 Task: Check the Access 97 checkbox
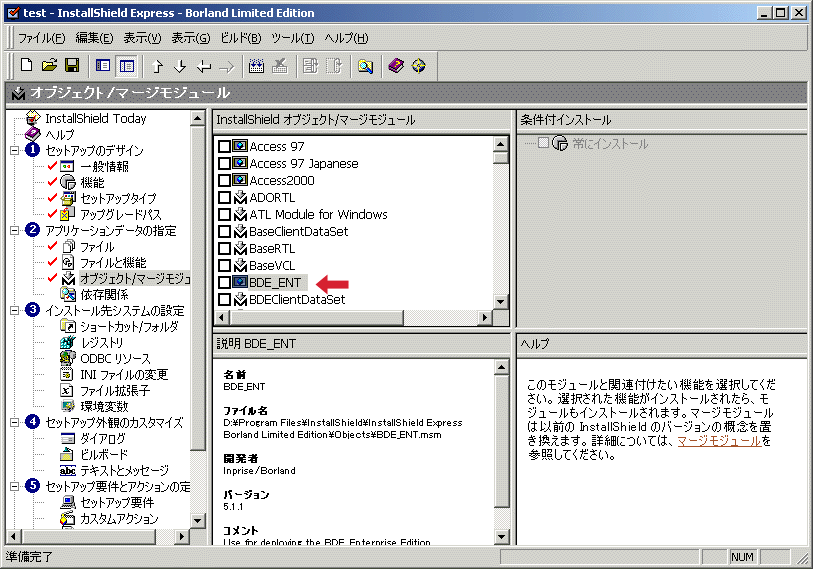coord(224,146)
